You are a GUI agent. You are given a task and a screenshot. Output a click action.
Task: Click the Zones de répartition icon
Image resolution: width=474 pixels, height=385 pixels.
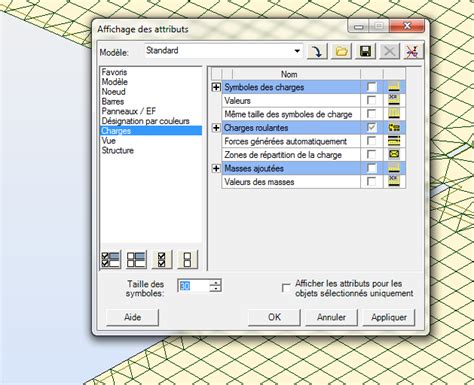click(x=394, y=155)
